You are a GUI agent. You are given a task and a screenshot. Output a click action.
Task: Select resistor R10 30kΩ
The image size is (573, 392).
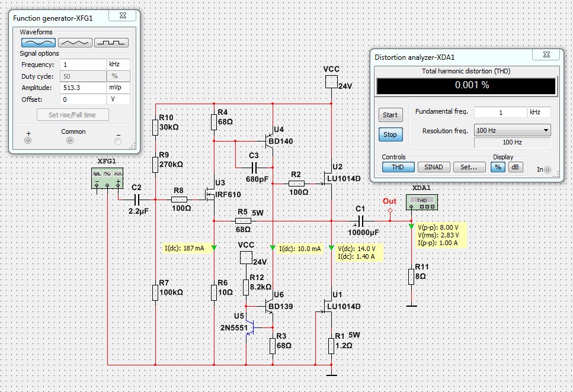(x=155, y=127)
